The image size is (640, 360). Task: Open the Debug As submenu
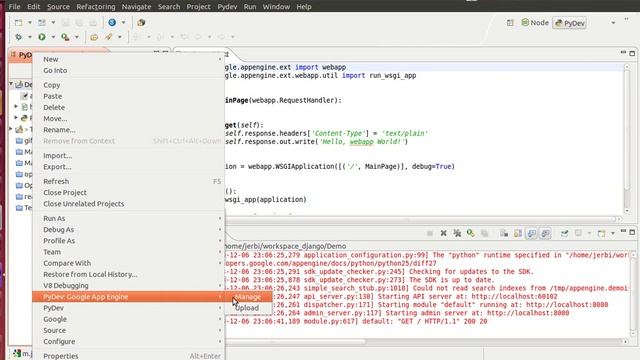(128, 229)
